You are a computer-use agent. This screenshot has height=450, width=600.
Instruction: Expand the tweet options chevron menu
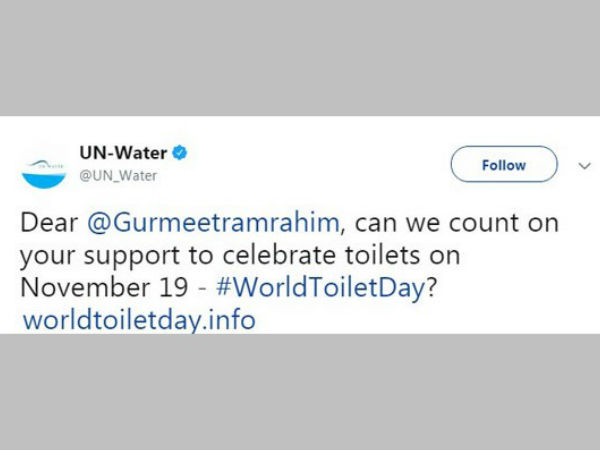pos(585,165)
